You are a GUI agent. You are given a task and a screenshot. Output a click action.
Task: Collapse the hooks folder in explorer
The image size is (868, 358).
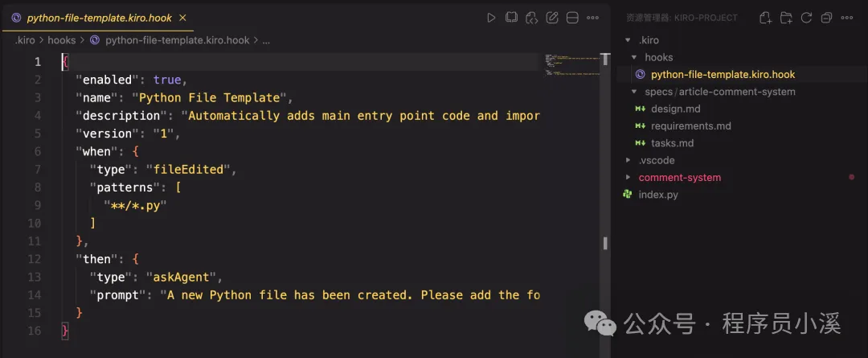(x=634, y=57)
